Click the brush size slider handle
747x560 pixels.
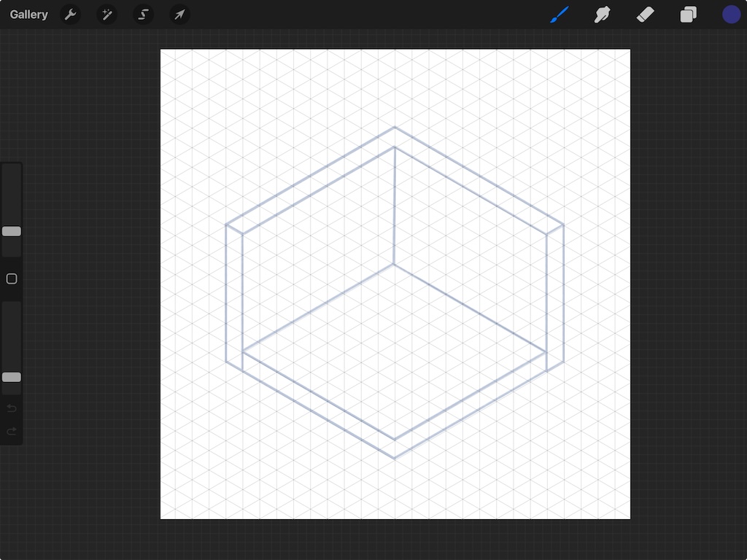[x=12, y=231]
